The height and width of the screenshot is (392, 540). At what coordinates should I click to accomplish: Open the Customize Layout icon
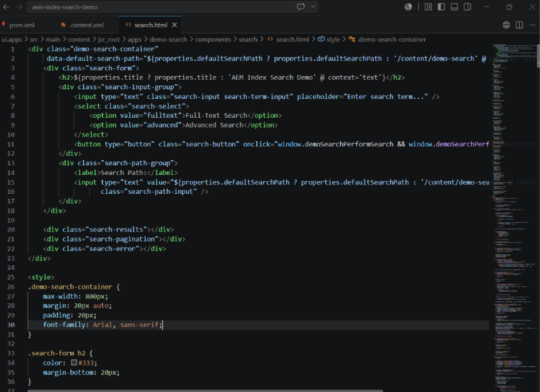(x=428, y=6)
